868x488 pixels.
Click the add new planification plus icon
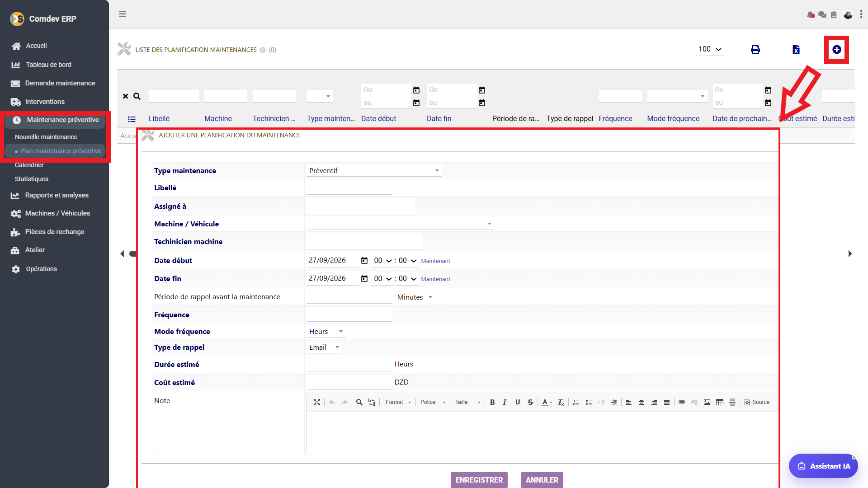(837, 50)
